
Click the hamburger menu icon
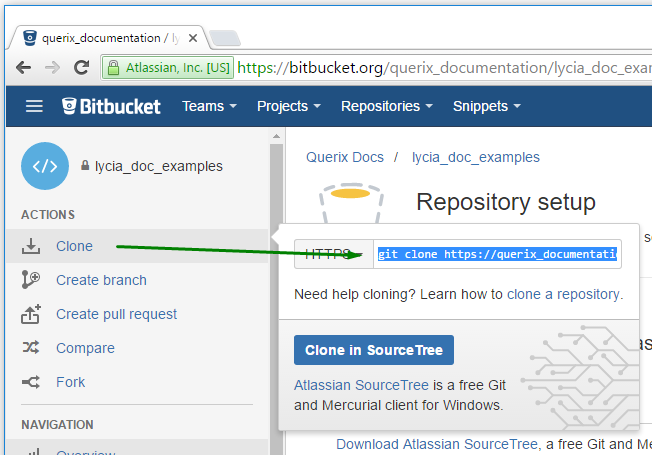35,106
